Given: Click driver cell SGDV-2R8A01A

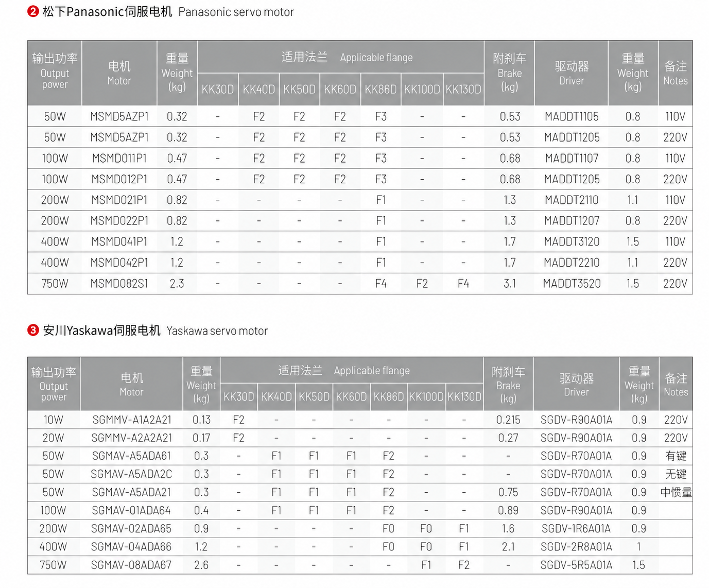Looking at the screenshot, I should coord(576,547).
